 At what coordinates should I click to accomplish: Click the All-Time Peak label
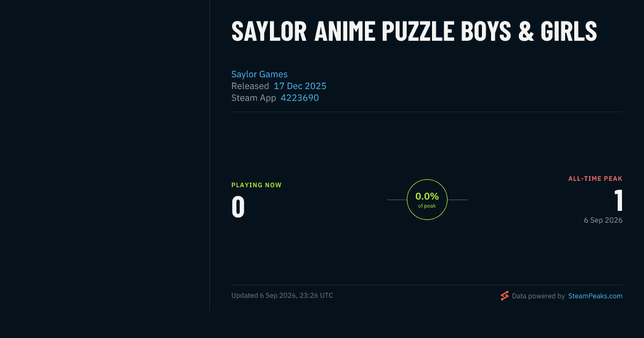[x=595, y=179]
